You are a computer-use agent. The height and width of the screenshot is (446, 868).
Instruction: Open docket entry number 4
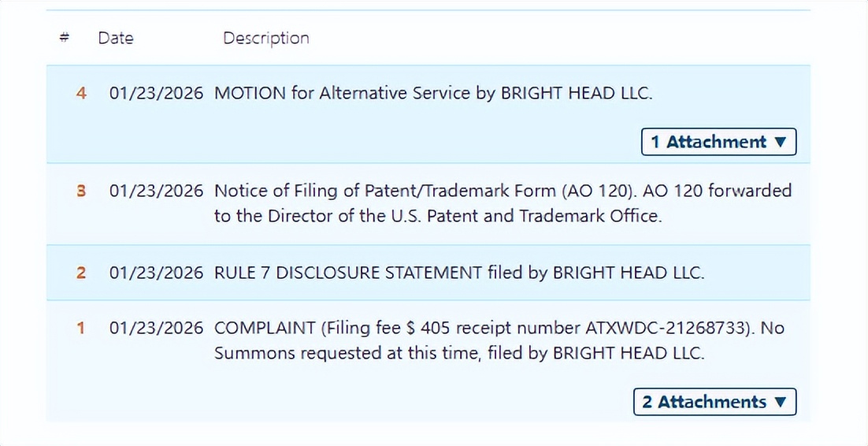[81, 93]
